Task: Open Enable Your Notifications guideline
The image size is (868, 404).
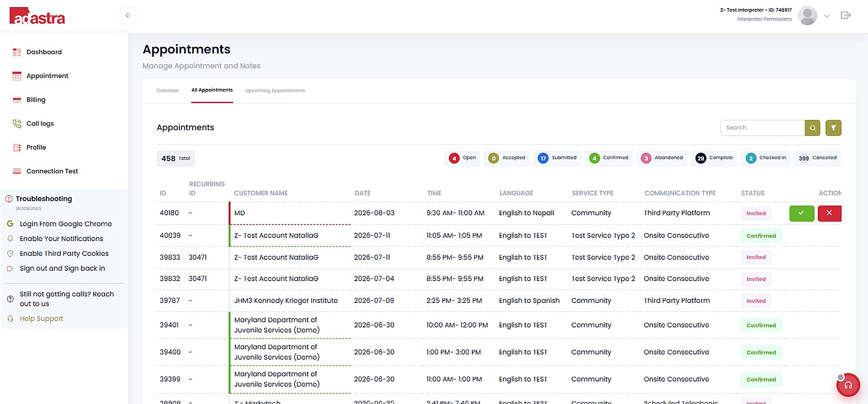Action: (61, 239)
